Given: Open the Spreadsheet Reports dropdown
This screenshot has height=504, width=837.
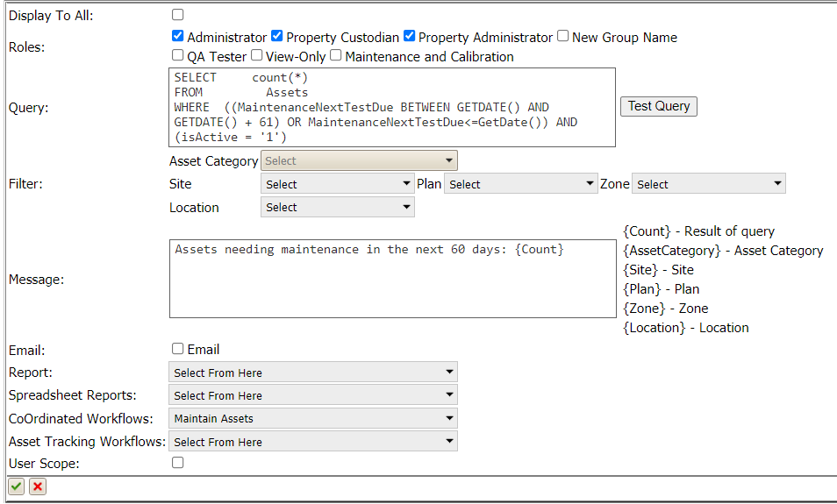Looking at the screenshot, I should click(x=313, y=395).
